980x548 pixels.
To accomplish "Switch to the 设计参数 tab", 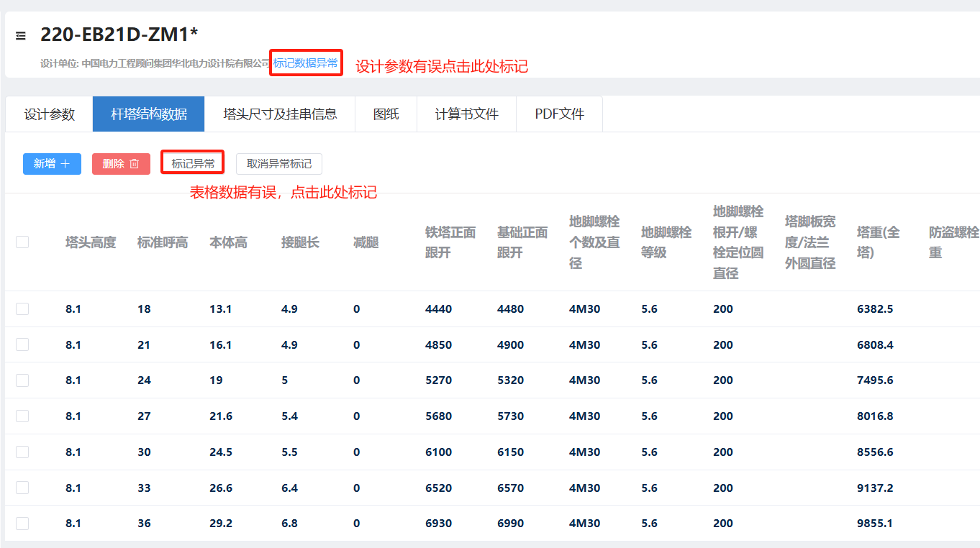I will pos(50,114).
